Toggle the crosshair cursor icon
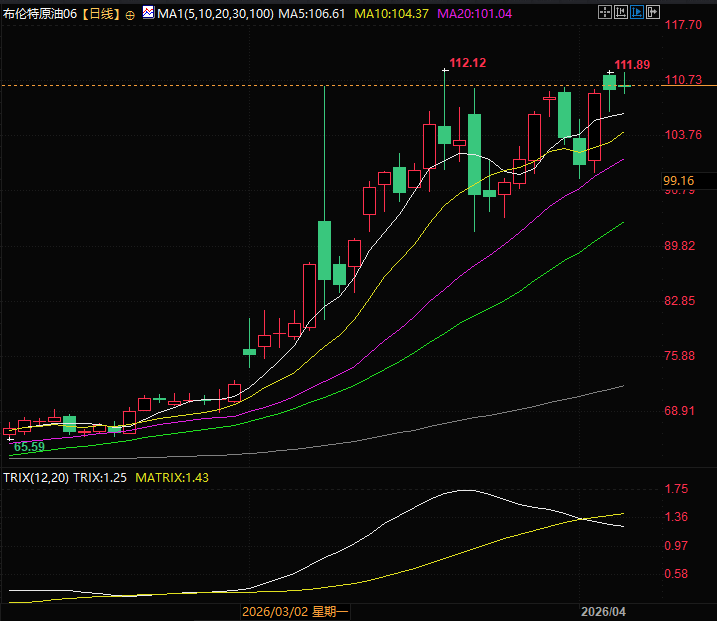The height and width of the screenshot is (621, 717). tap(604, 13)
